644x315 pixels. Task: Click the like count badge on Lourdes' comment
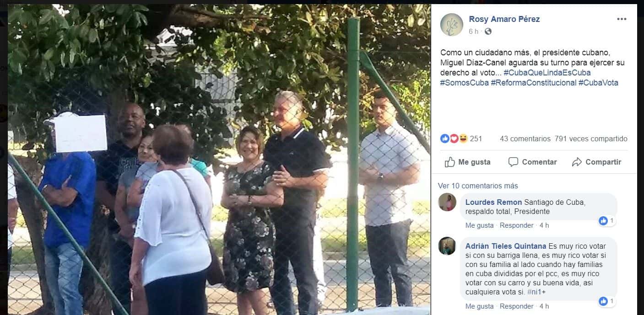607,221
